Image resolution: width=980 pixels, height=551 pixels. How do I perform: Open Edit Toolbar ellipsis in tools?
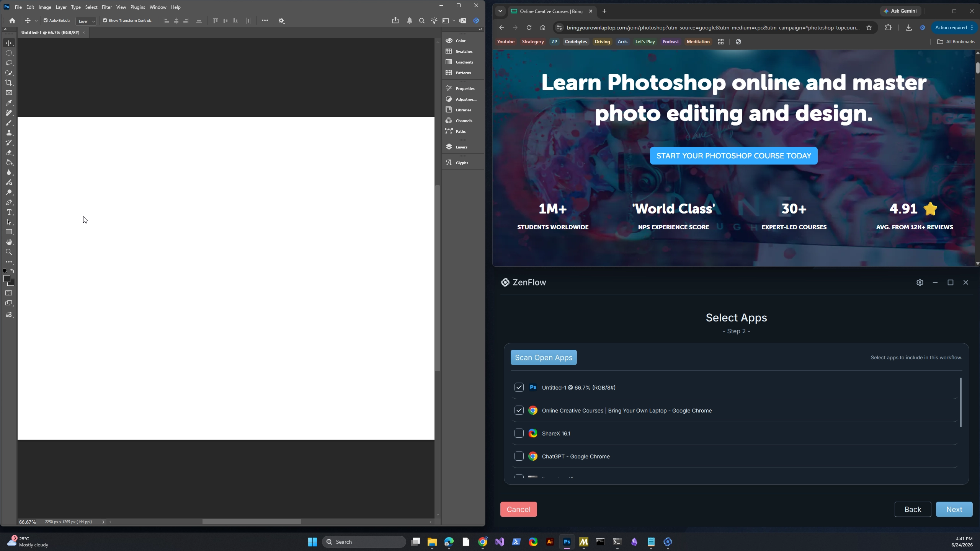tap(9, 262)
